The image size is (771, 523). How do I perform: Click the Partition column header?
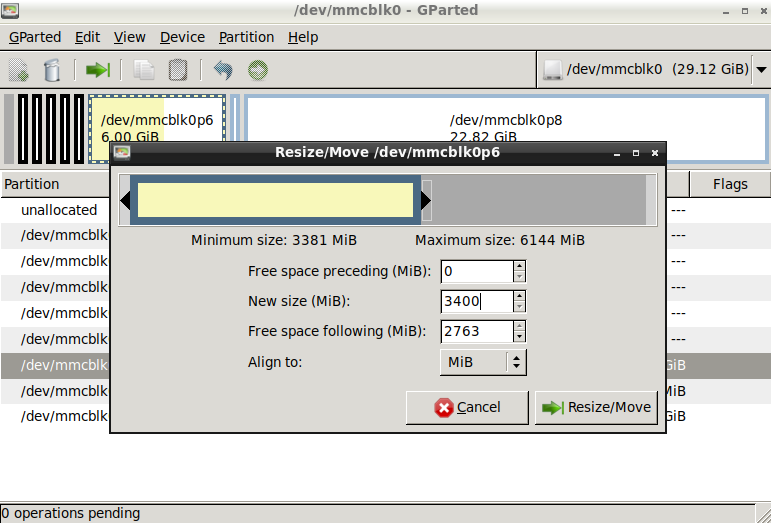[x=55, y=184]
